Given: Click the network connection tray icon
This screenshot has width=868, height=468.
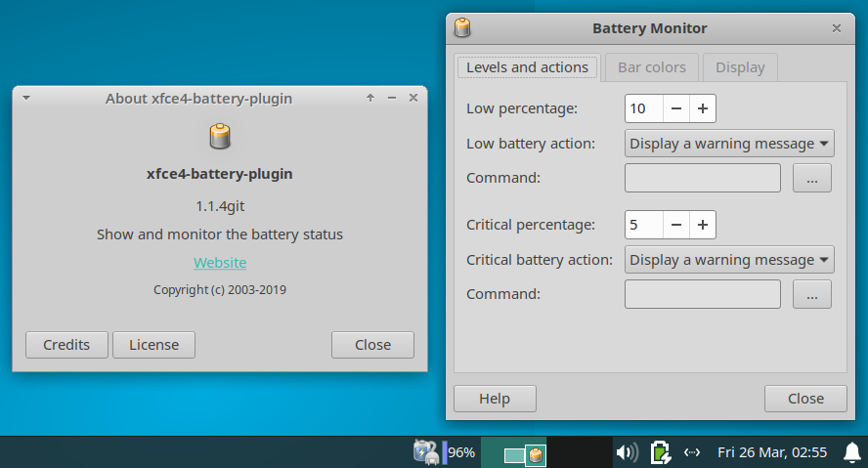Looking at the screenshot, I should [692, 452].
